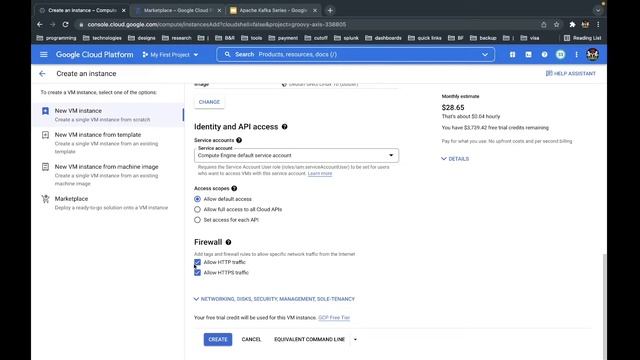
Task: Click the Change image button
Action: 209,102
